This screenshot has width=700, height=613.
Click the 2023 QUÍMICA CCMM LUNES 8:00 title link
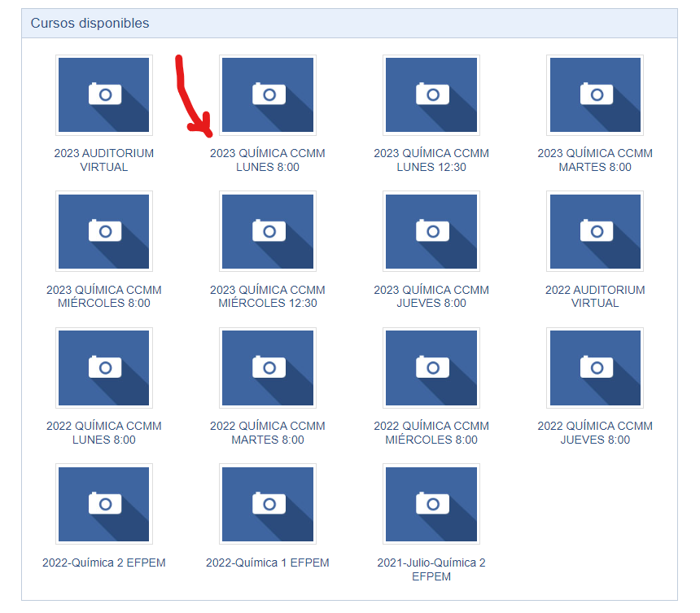pos(268,160)
